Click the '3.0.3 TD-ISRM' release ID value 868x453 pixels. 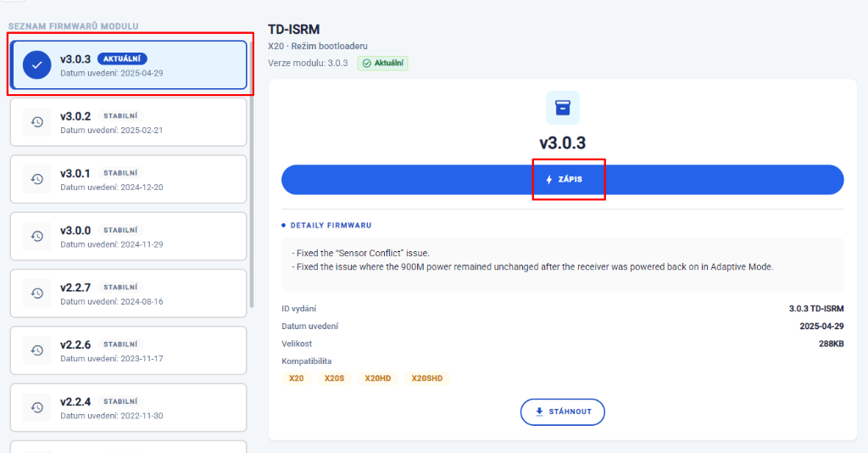(816, 309)
